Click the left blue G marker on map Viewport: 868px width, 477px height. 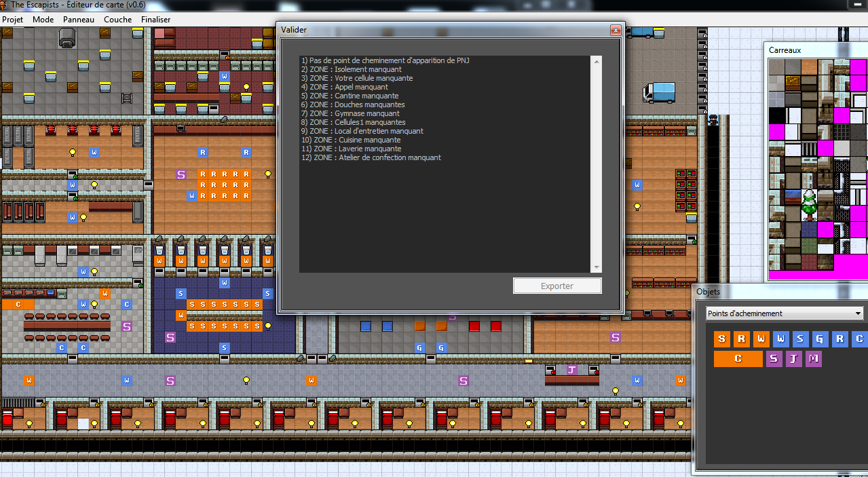[420, 348]
